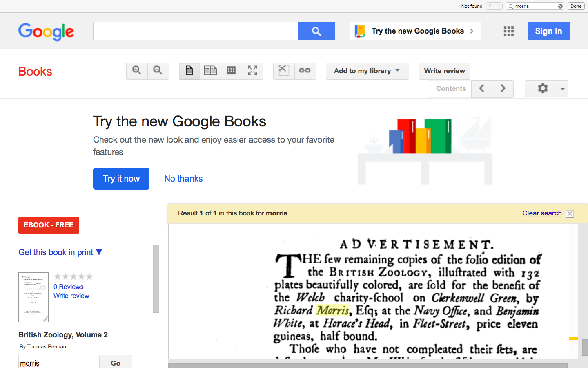Go to the next page arrow

(503, 88)
